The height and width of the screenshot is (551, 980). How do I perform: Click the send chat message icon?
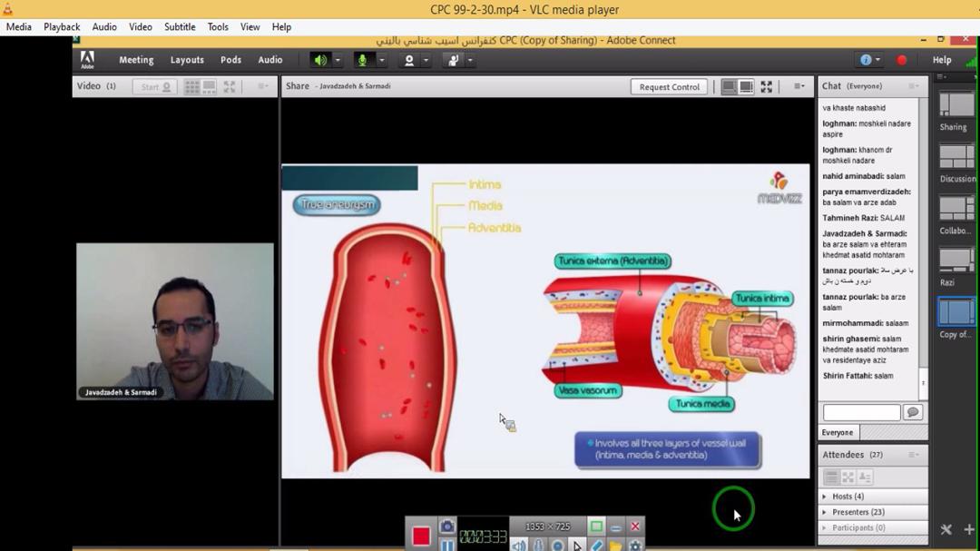(x=912, y=412)
